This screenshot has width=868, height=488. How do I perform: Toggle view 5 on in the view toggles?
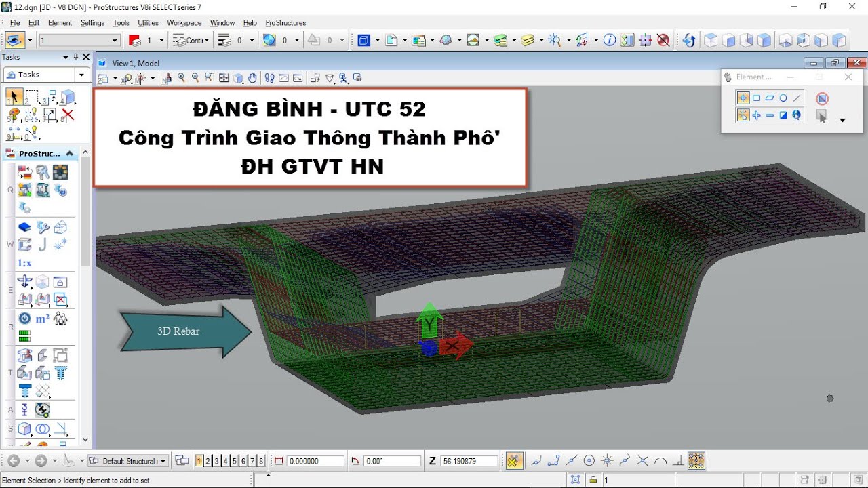click(x=234, y=461)
